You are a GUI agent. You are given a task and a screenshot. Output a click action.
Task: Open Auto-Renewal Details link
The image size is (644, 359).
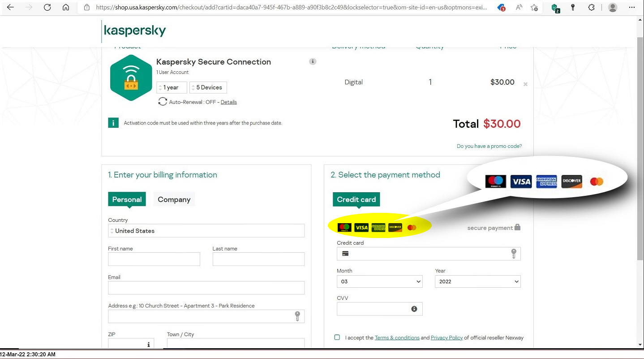pyautogui.click(x=228, y=102)
